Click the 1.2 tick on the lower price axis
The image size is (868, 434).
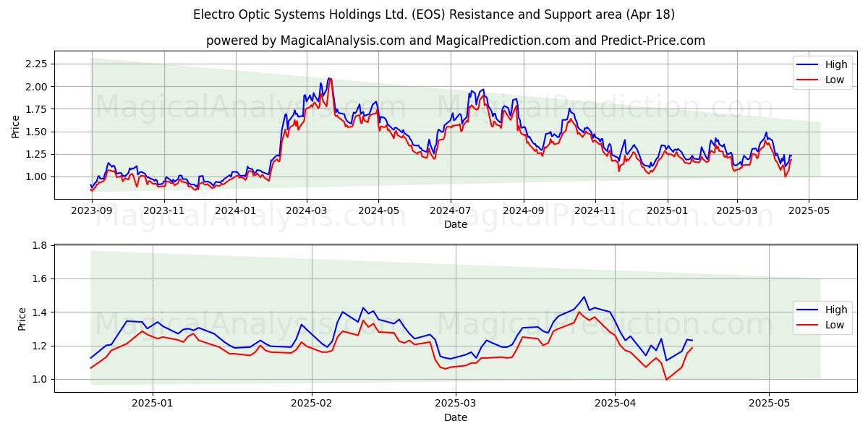point(39,346)
